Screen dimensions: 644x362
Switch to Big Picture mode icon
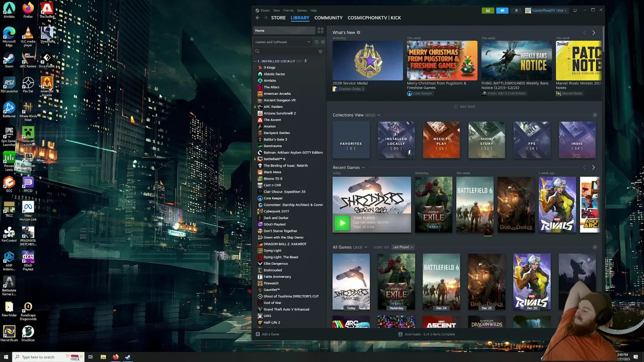click(x=575, y=10)
